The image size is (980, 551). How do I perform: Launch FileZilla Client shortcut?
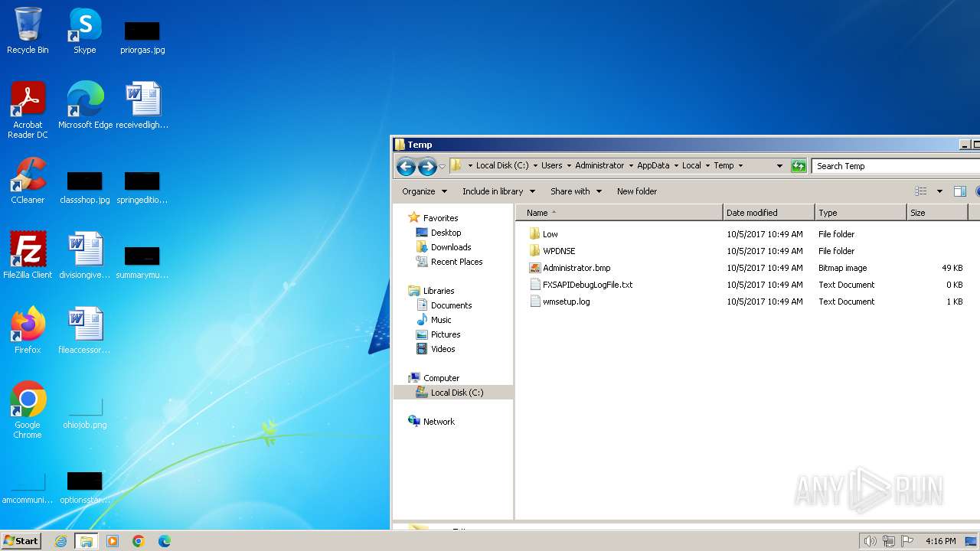[x=28, y=256]
